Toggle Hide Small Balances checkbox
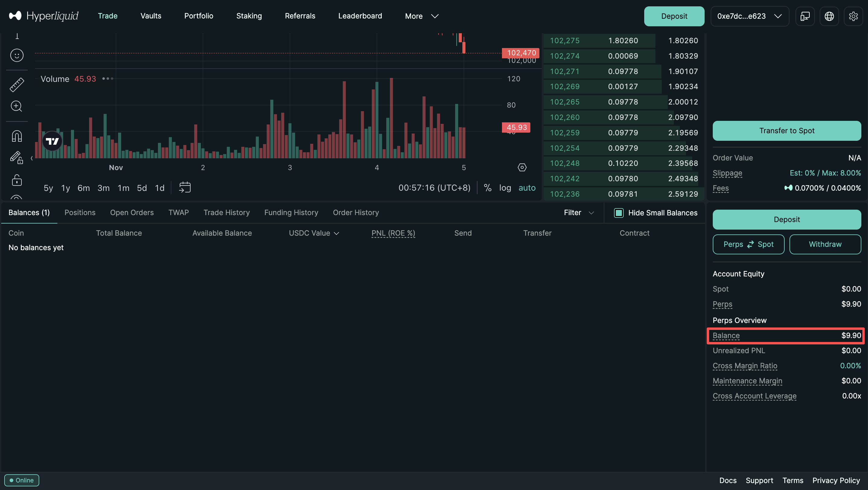Viewport: 868px width, 490px height. click(x=619, y=213)
